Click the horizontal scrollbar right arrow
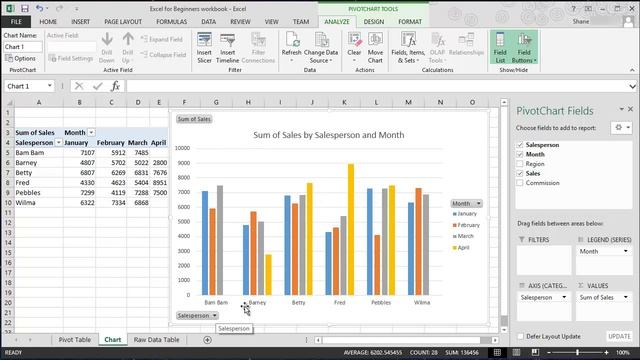640x360 pixels. [x=495, y=340]
